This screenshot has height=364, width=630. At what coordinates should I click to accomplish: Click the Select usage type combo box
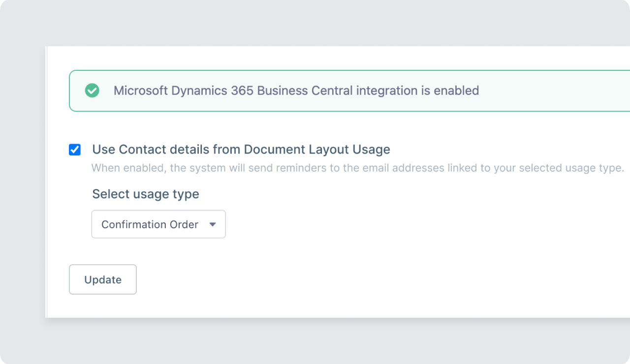point(158,224)
